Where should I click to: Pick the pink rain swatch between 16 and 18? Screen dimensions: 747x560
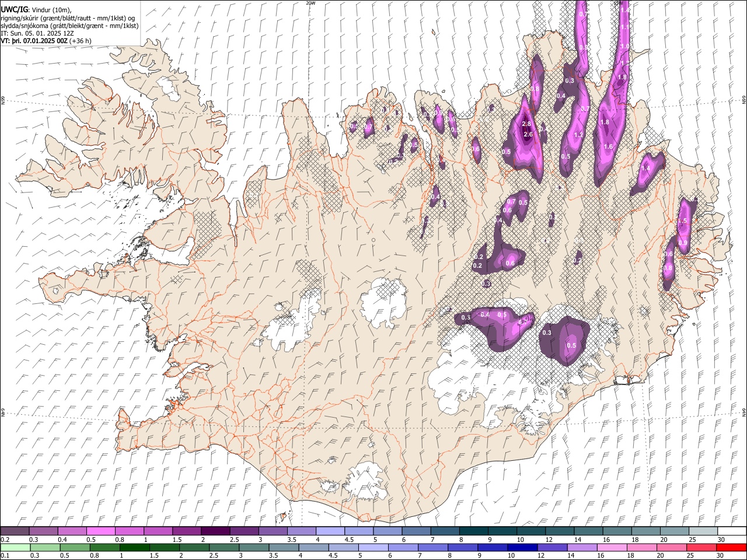tap(612, 547)
